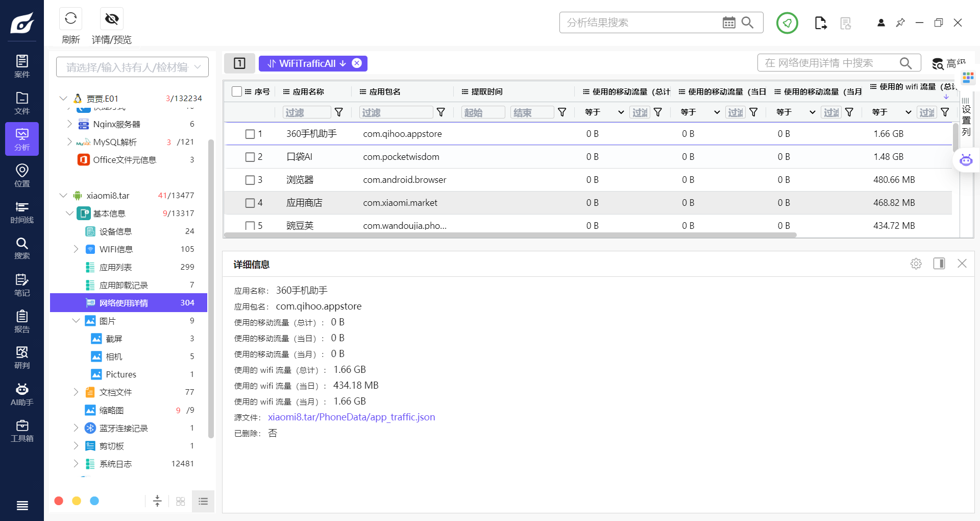
Task: Collapse the xiaomi8.tar node
Action: 64,195
